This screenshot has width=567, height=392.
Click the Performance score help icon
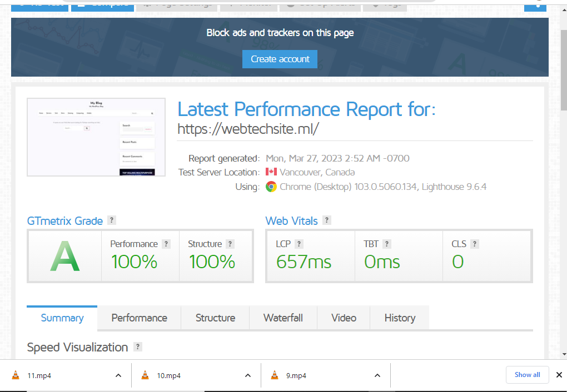coord(166,244)
